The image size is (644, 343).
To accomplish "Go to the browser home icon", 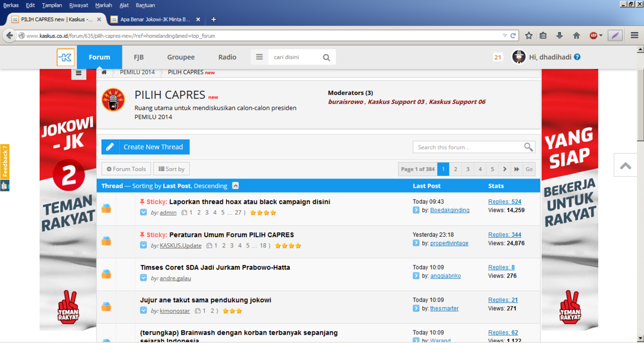I will (577, 36).
